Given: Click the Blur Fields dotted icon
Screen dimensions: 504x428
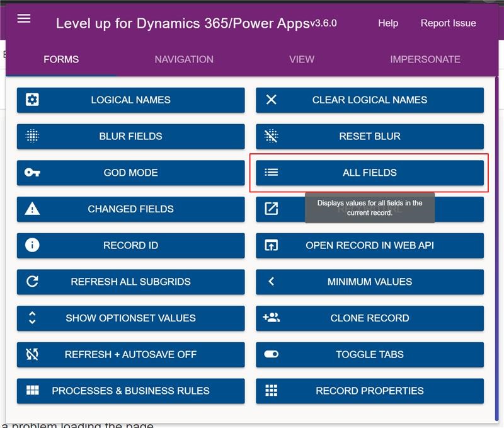Looking at the screenshot, I should [x=32, y=136].
